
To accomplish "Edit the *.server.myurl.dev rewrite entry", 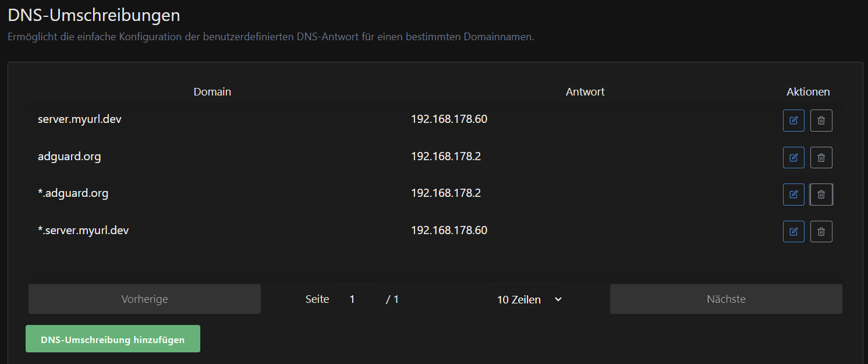I will tap(793, 231).
